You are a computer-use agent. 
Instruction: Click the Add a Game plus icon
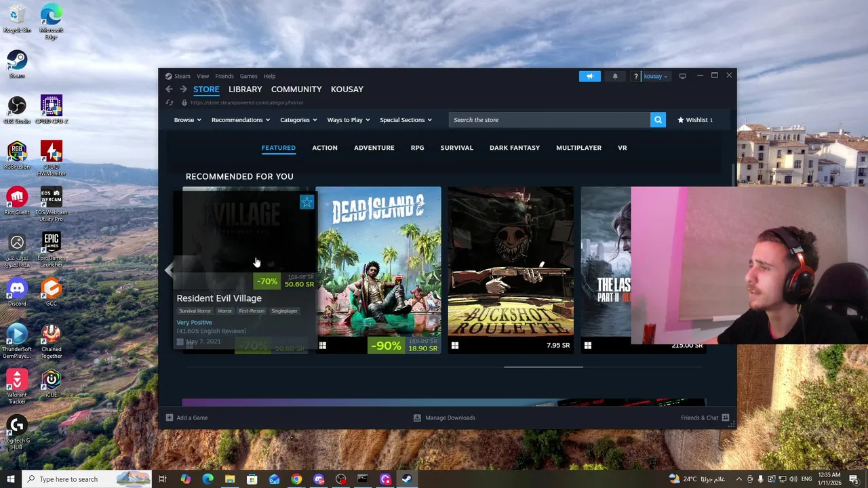[x=170, y=418]
